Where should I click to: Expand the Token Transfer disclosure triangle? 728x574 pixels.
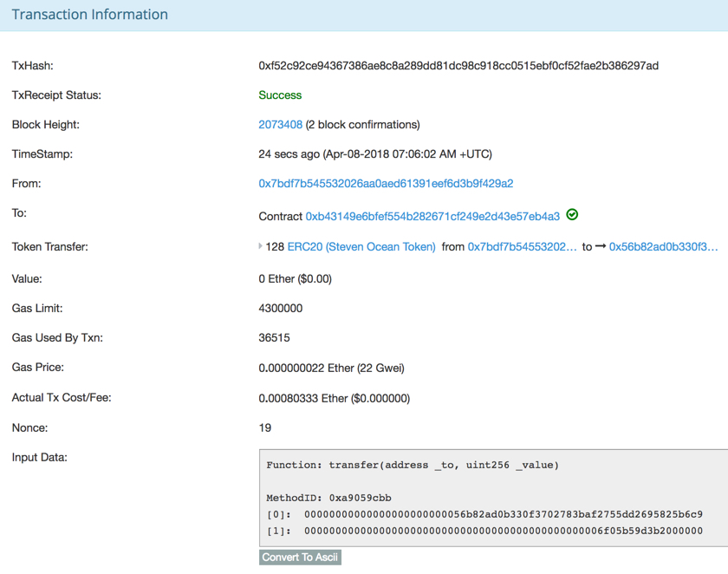tap(261, 247)
